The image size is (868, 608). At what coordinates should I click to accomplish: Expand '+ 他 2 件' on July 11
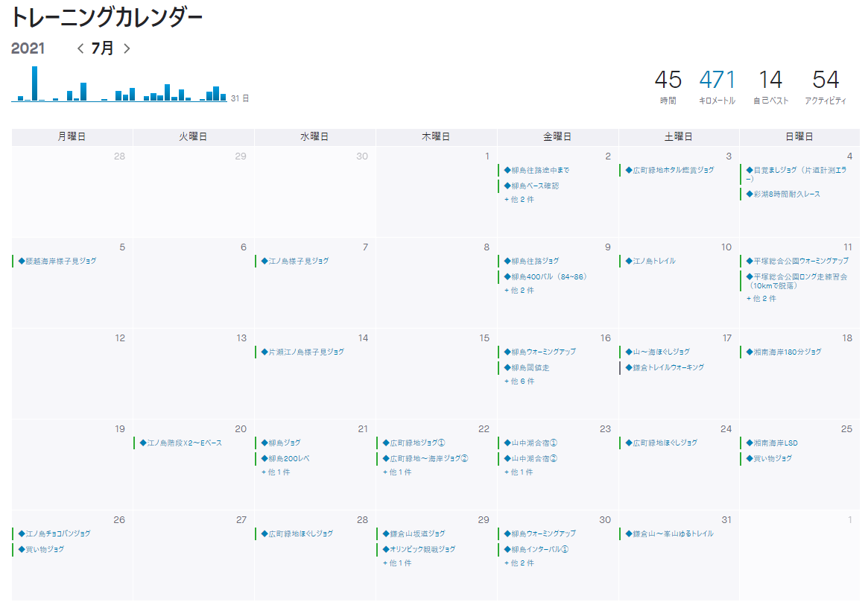761,299
